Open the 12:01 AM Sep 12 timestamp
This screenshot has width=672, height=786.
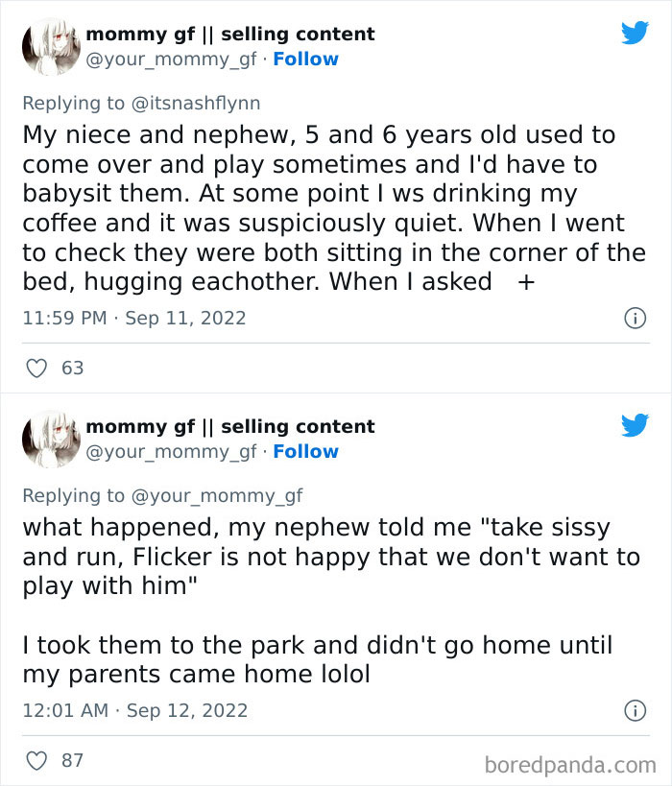point(134,710)
